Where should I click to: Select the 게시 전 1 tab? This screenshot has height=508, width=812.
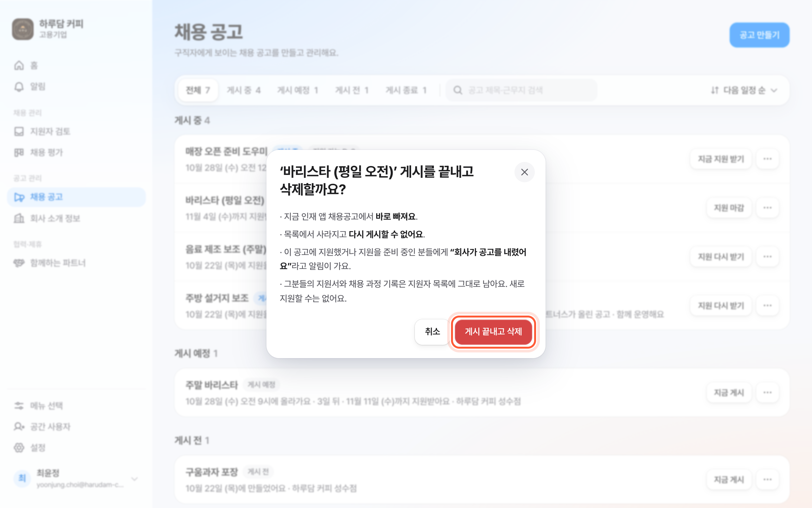pos(352,90)
